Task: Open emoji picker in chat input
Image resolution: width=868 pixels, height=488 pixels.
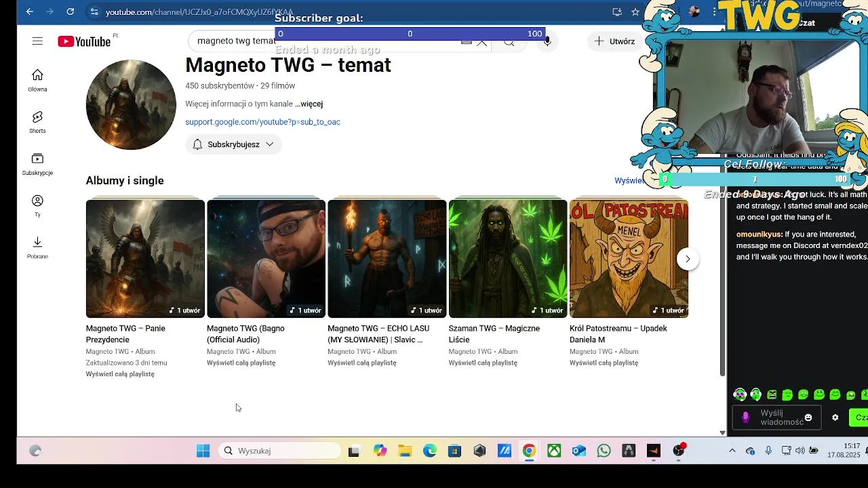Action: tap(808, 418)
